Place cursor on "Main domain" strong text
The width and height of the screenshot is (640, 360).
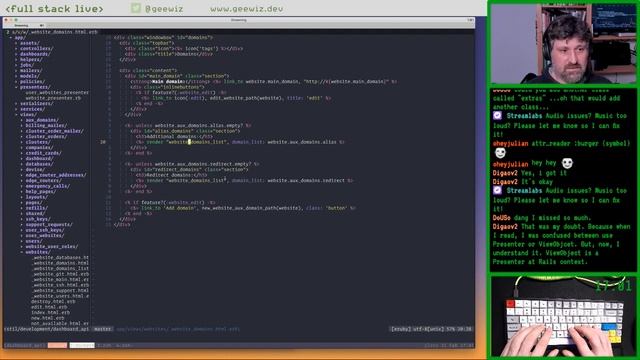[167, 82]
